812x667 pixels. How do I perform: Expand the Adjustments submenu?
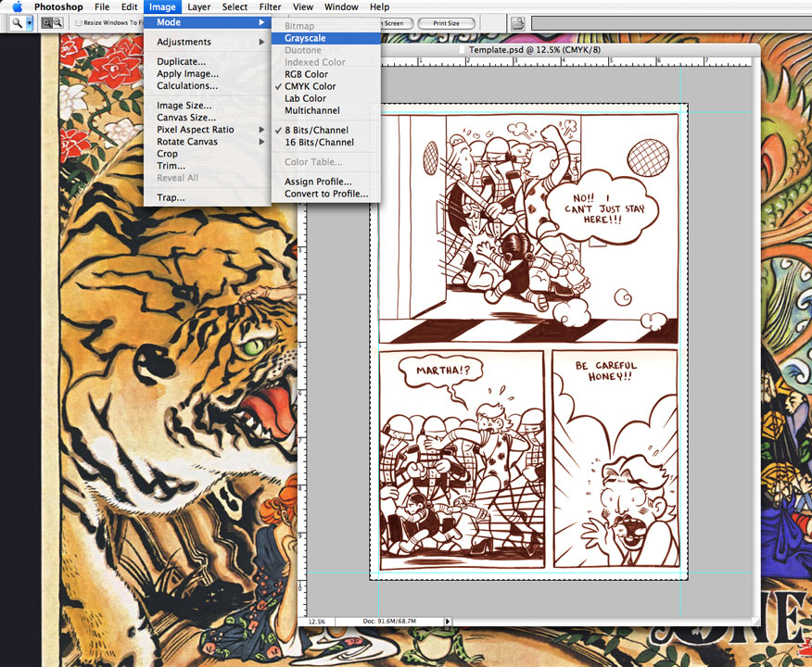(207, 42)
